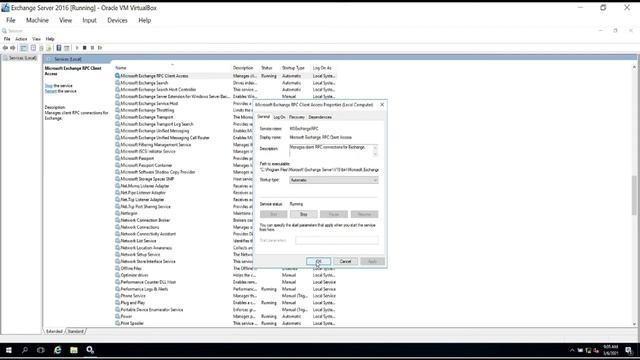Select Microsoft iSCSI Initiator Service row

(x=184, y=151)
